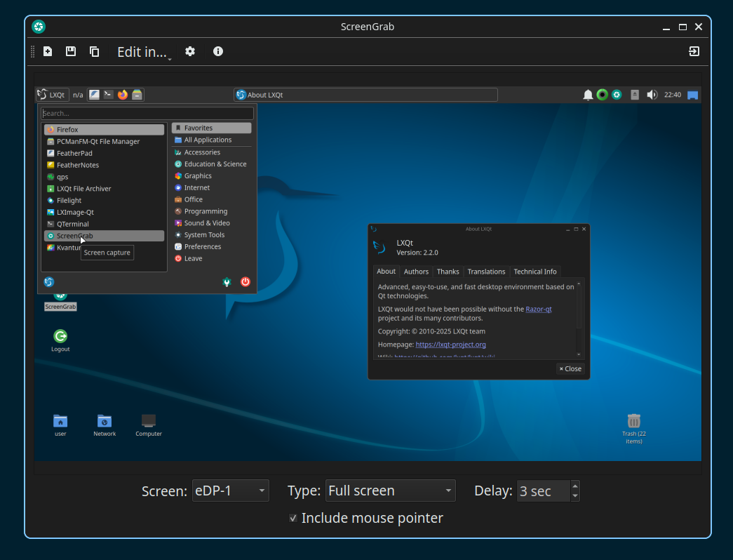Viewport: 733px width, 560px height.
Task: Click red power icon in preview menu
Action: tap(246, 281)
